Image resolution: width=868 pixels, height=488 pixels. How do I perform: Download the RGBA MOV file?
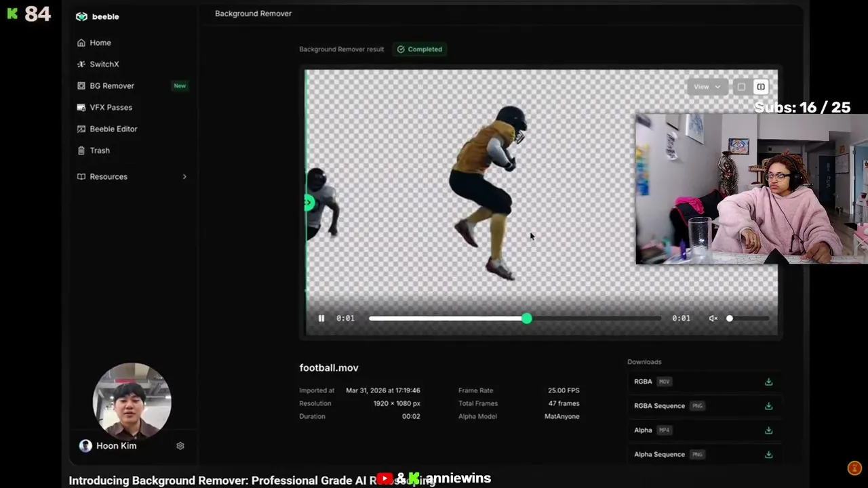(x=768, y=382)
